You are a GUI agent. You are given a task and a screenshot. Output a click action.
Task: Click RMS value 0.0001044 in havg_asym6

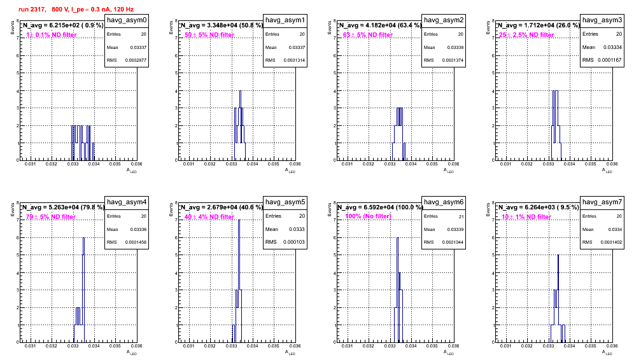tap(453, 242)
